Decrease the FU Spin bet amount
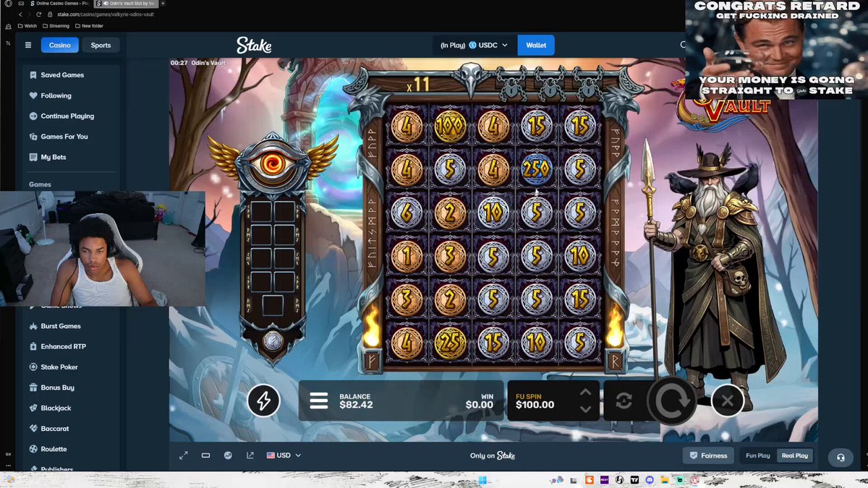This screenshot has height=488, width=868. coord(586,408)
